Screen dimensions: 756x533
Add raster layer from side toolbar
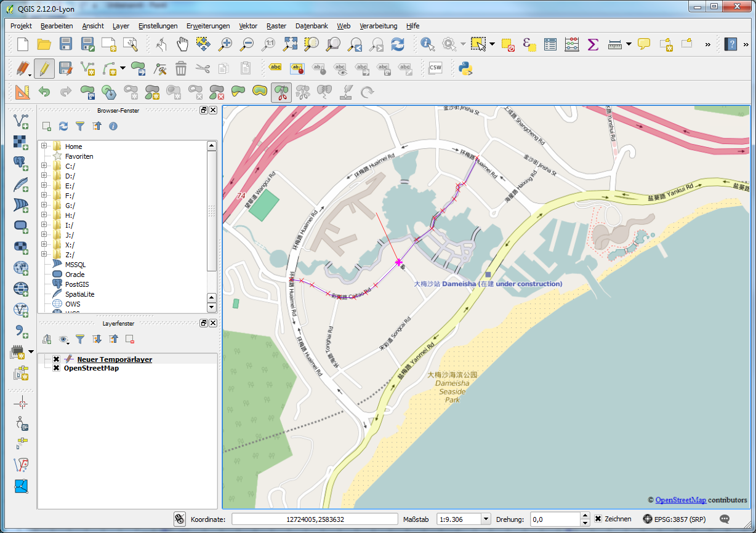(x=21, y=142)
